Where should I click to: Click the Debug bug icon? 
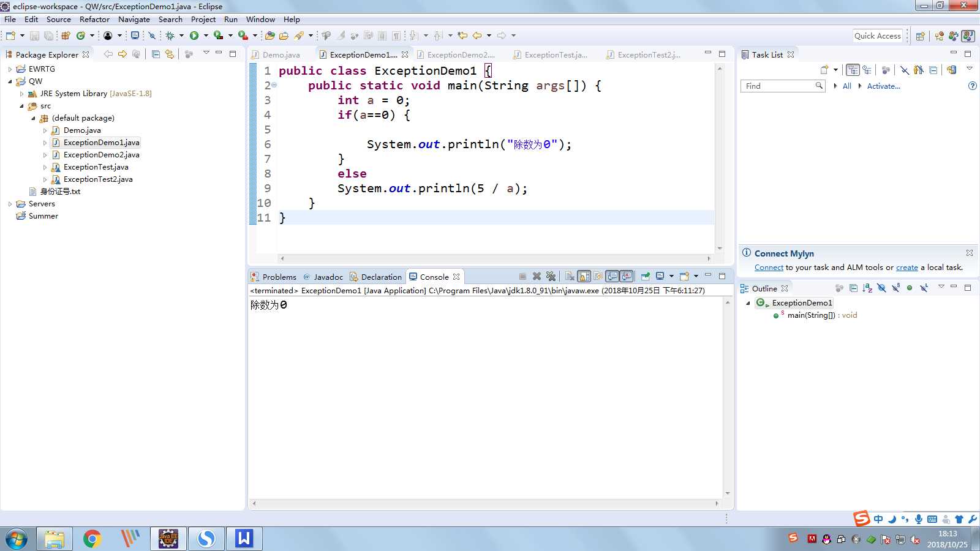[170, 36]
